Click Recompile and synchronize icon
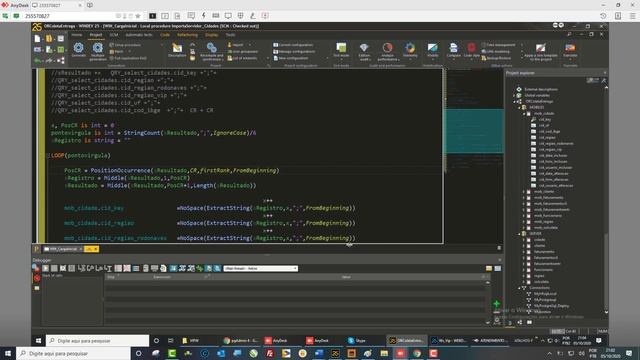Image resolution: width=640 pixels, height=360 pixels. (211, 48)
